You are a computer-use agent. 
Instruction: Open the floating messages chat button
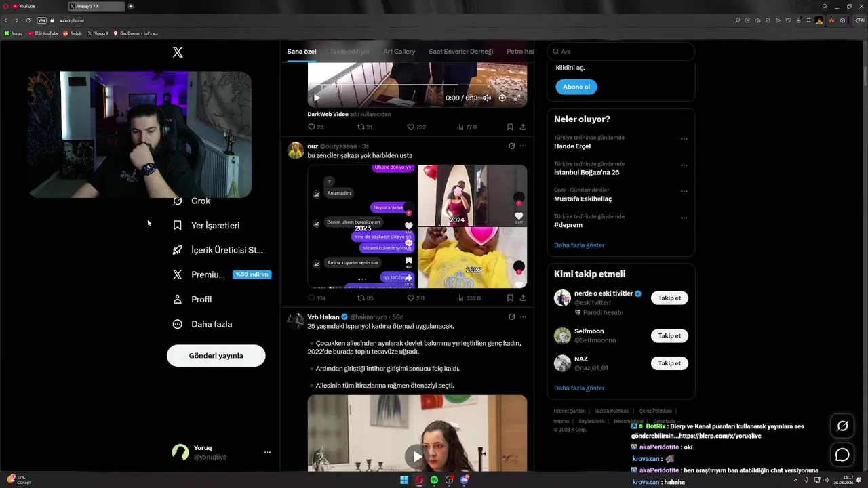point(842,455)
